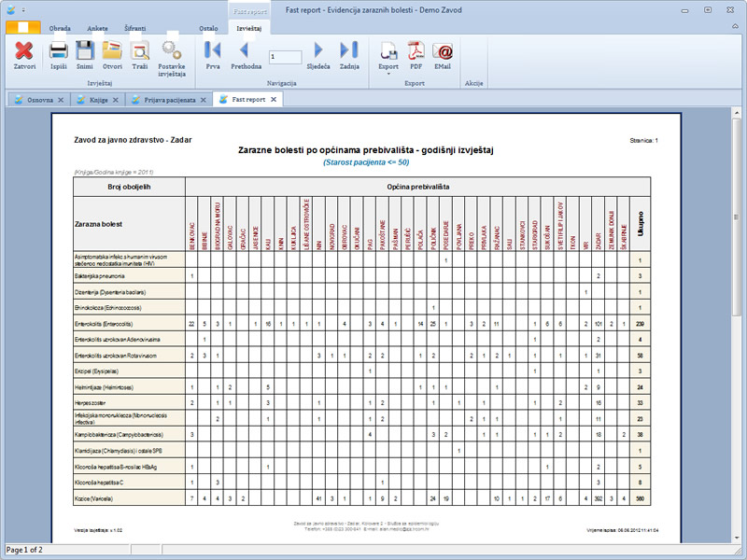
Task: Close the Osnovna tab
Action: (61, 100)
